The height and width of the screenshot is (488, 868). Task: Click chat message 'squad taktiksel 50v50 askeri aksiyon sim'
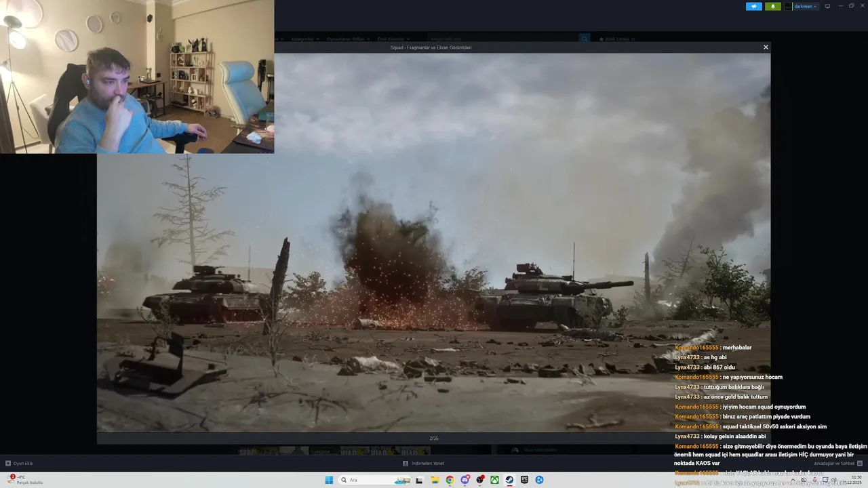(774, 426)
